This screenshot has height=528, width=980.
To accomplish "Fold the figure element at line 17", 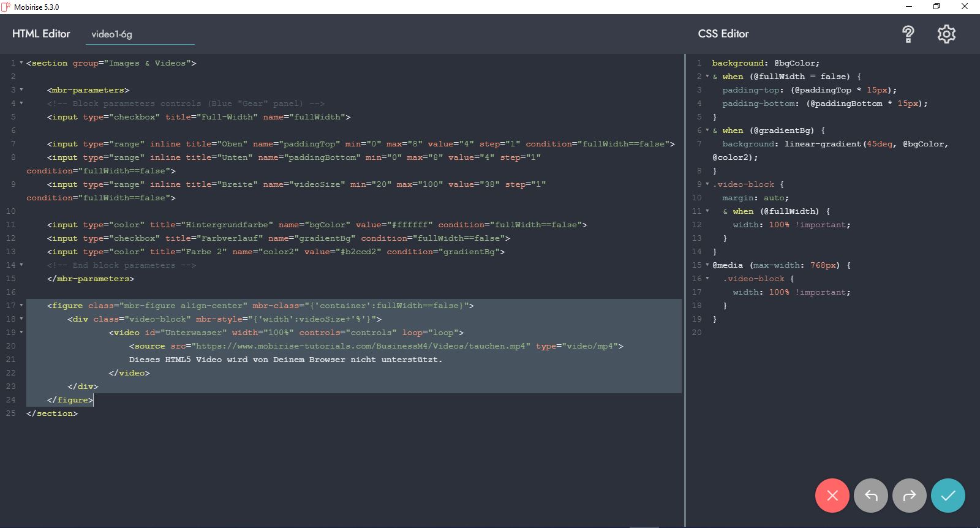I will [21, 306].
